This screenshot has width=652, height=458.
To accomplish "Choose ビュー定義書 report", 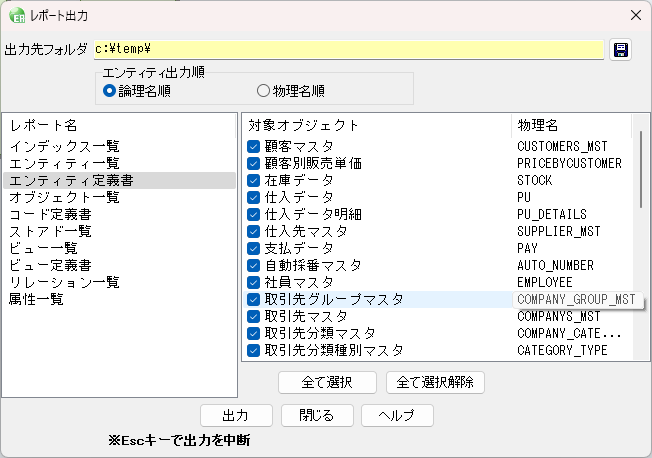I will tap(119, 265).
